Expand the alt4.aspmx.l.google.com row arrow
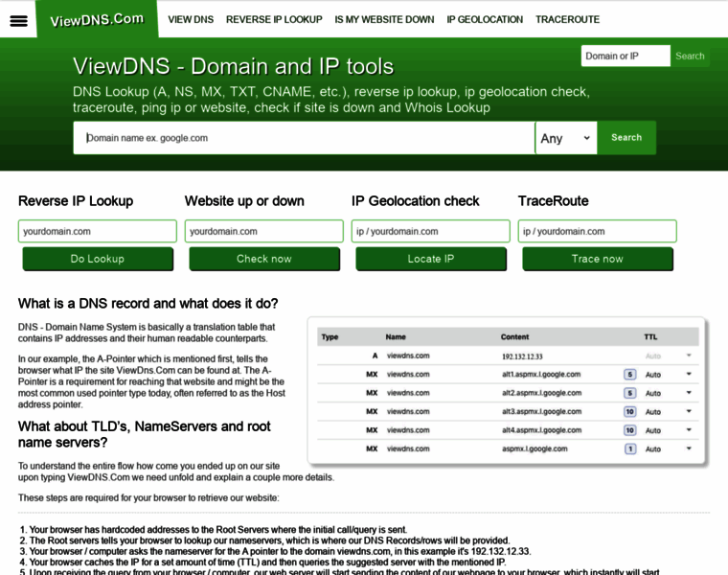Screen dimensions: 728x575 [689, 429]
